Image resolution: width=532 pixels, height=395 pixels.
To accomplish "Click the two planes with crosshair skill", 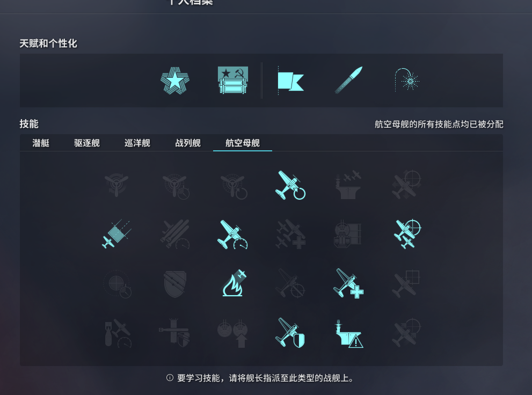I will click(x=407, y=234).
